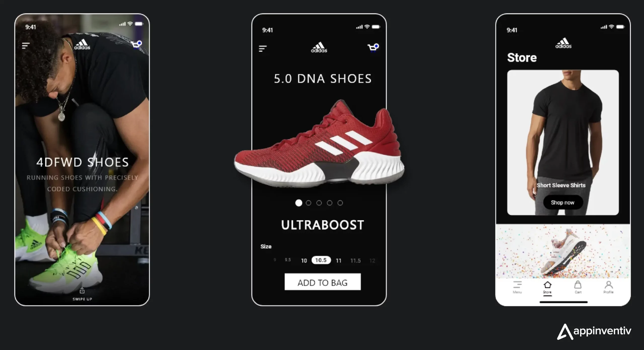
Task: Open cart icon on DNA Shoes screen
Action: (373, 48)
